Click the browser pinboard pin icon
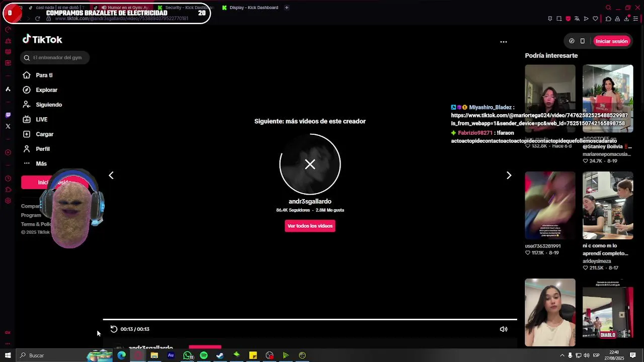The width and height of the screenshot is (644, 362). 550,19
